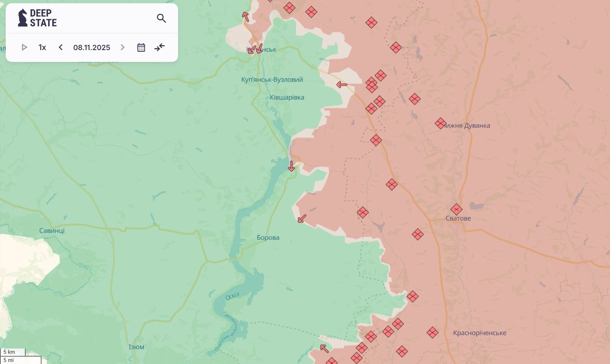Click the Ківшарівка town label
The image size is (610, 364).
pos(287,98)
